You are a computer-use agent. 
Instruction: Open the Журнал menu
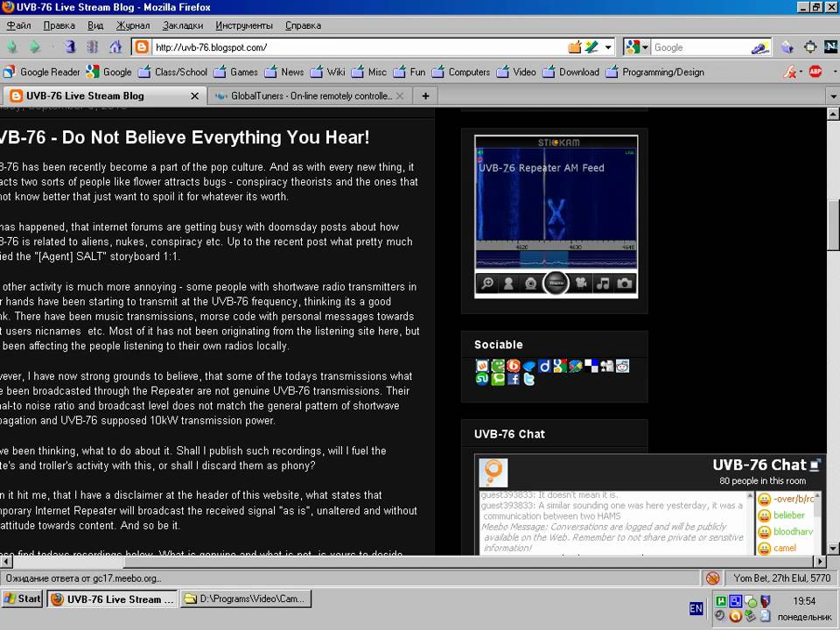[133, 25]
